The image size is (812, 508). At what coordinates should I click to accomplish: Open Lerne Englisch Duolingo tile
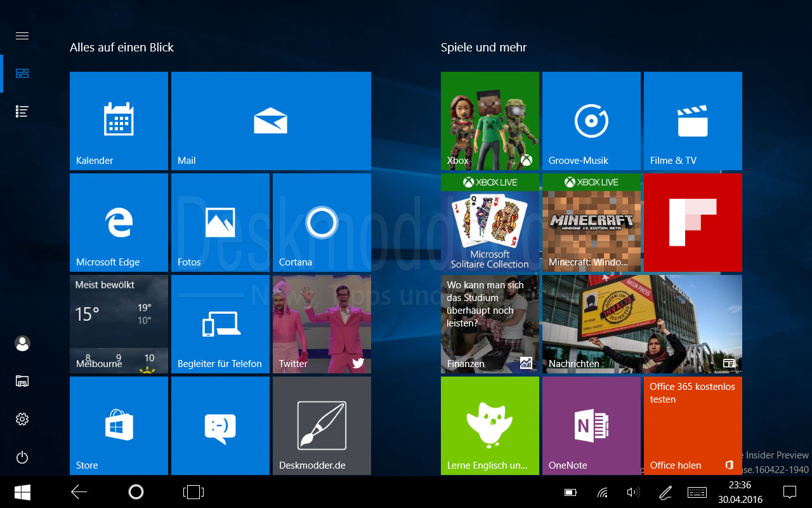click(x=490, y=425)
